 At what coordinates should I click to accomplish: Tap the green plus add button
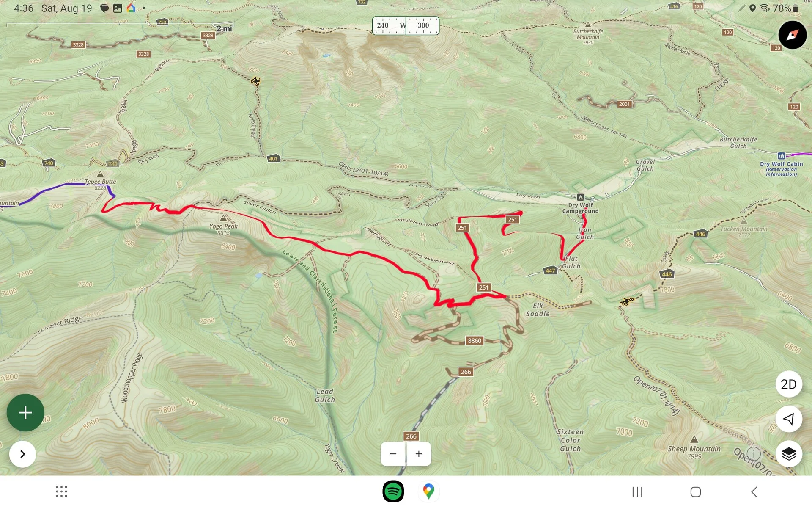point(25,413)
